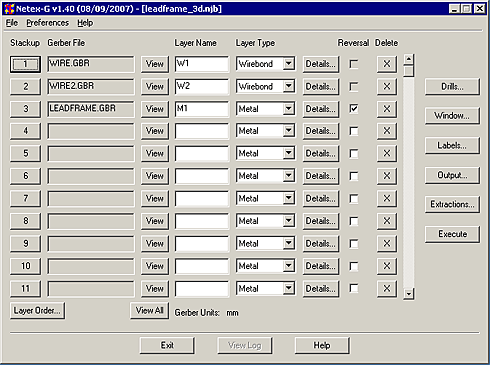Click the WIRE.GBR Gerber file field

(91, 64)
